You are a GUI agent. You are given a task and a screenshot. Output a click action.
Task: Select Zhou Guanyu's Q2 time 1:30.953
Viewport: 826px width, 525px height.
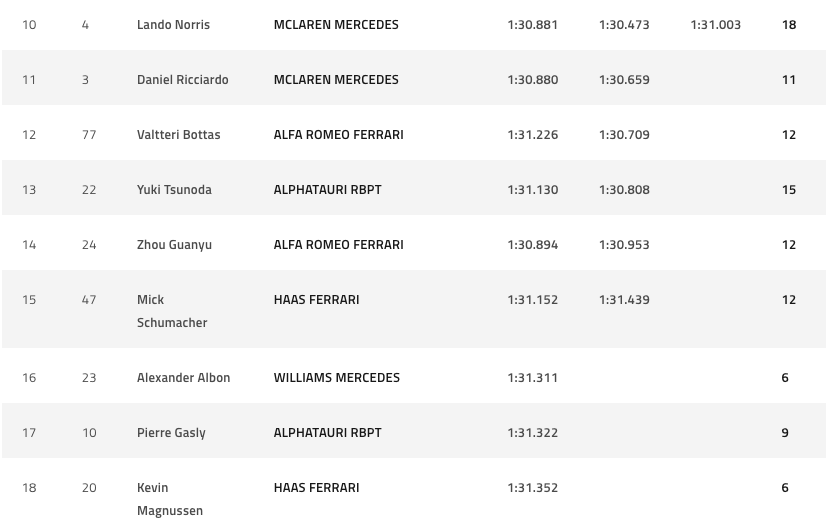point(624,245)
